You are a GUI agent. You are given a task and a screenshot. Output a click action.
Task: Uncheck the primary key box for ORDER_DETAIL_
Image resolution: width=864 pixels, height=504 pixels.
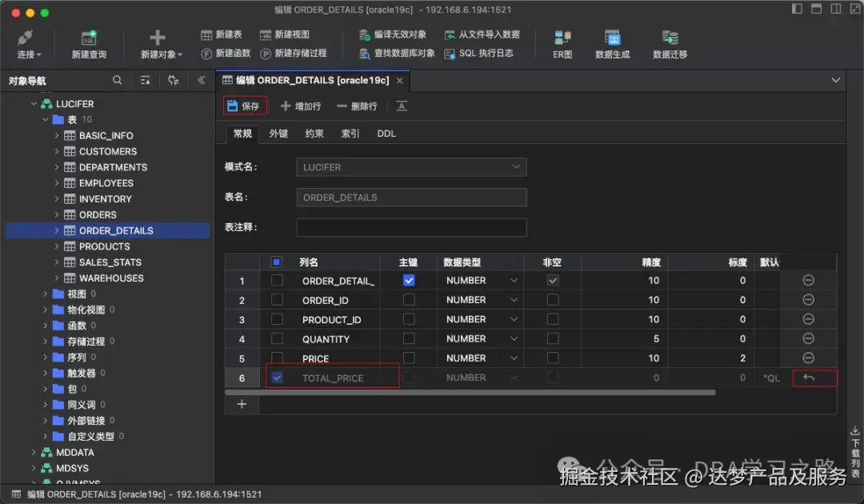pyautogui.click(x=409, y=280)
